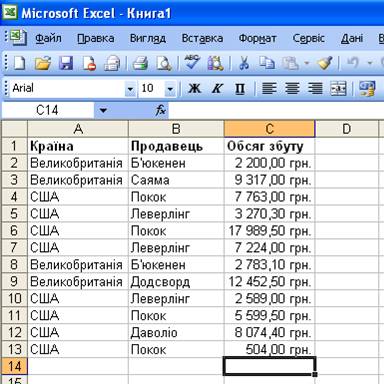Run the ABC spelling check
The height and width of the screenshot is (384, 384).
click(x=192, y=63)
